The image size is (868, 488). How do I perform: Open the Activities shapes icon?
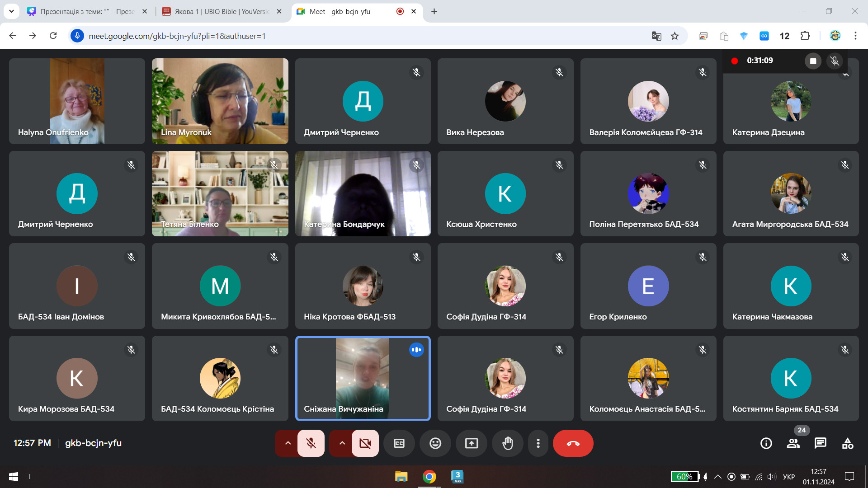[x=848, y=443]
